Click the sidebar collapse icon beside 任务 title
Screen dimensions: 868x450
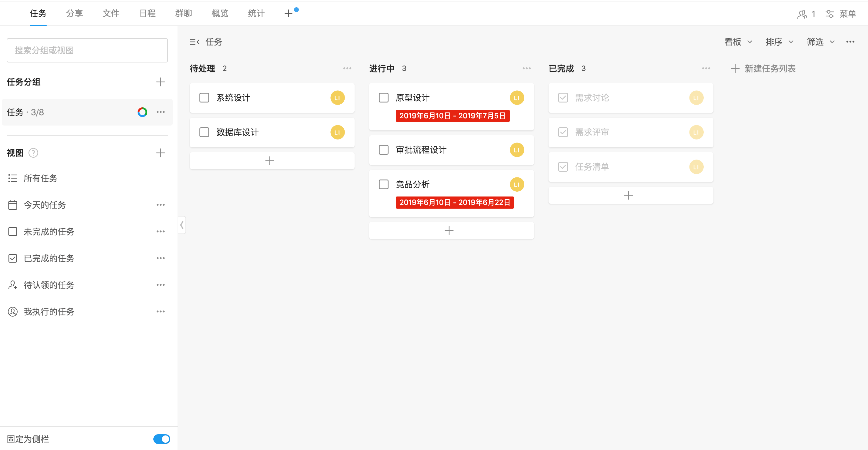point(195,42)
